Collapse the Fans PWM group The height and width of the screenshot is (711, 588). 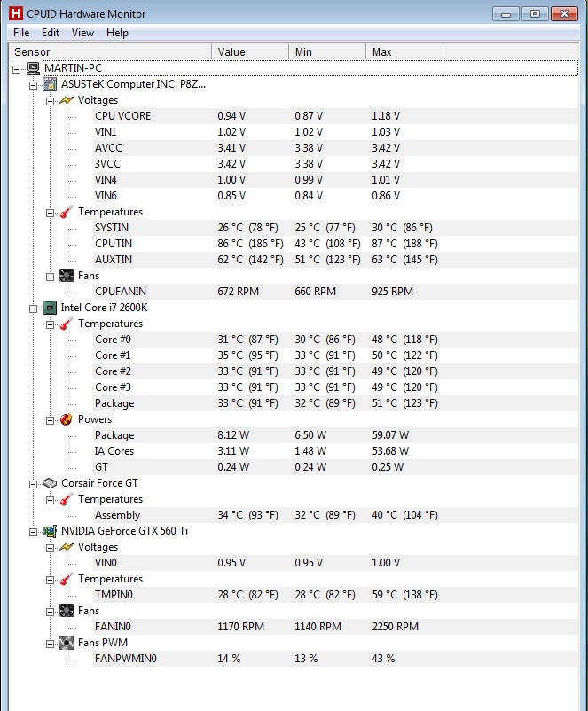click(x=50, y=644)
